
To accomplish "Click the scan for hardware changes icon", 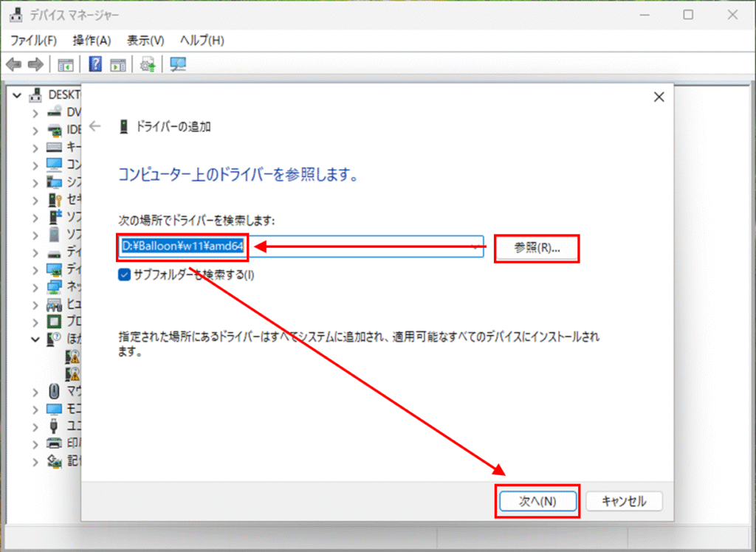I will [x=178, y=65].
